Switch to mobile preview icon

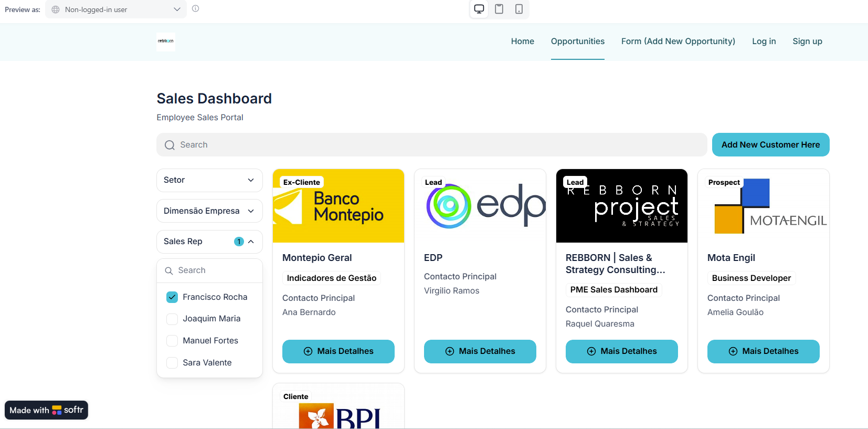pyautogui.click(x=519, y=9)
